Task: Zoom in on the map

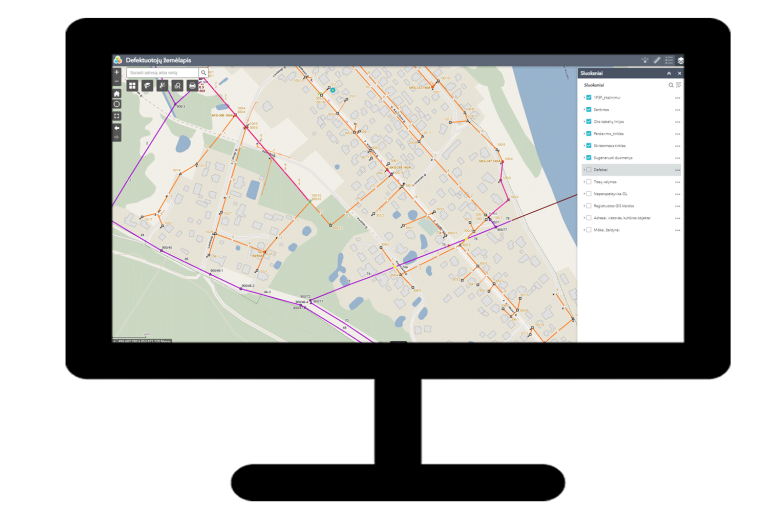Action: click(x=117, y=72)
